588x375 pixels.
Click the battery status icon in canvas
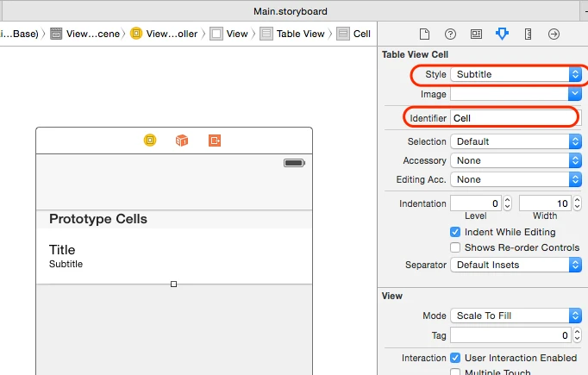tap(294, 163)
